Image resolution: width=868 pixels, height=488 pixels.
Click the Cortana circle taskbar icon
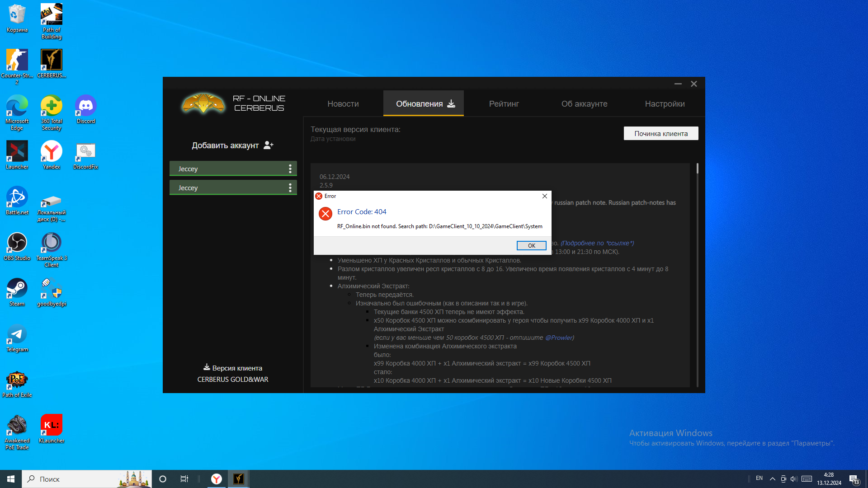coord(163,479)
